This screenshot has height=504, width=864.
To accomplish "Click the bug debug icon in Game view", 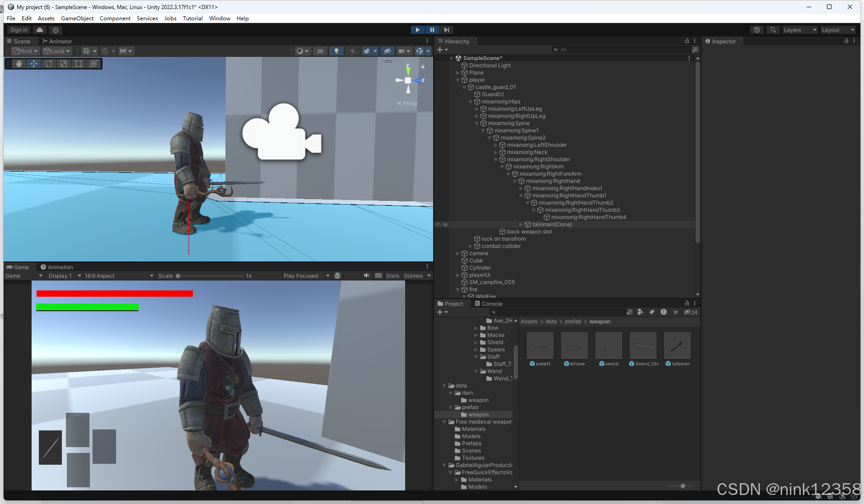I will tap(338, 275).
